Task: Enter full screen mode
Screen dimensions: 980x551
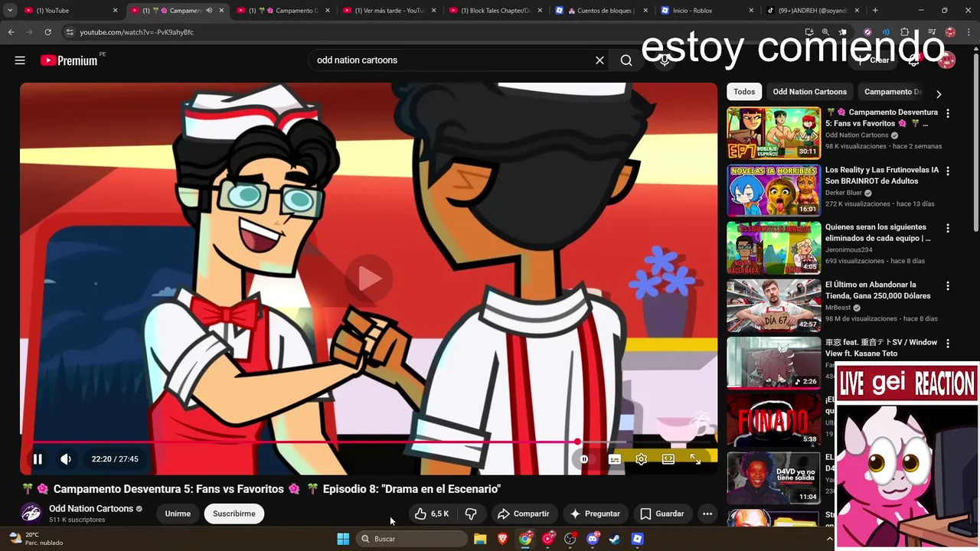Action: point(695,459)
